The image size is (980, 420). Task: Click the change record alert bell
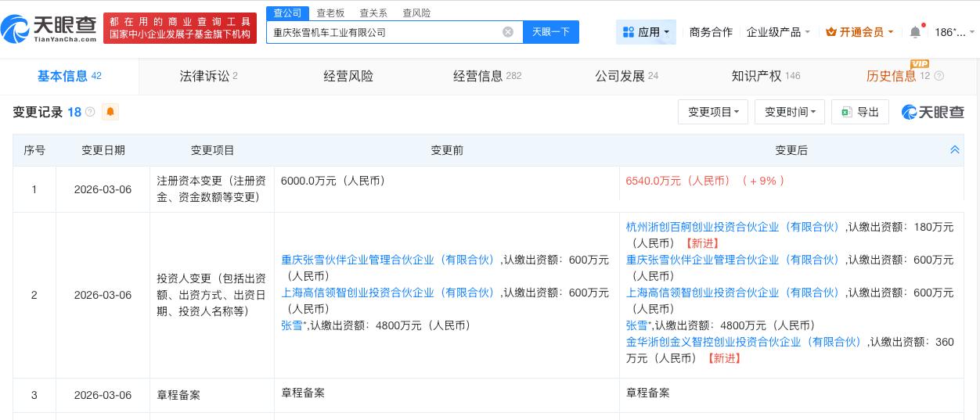click(110, 112)
